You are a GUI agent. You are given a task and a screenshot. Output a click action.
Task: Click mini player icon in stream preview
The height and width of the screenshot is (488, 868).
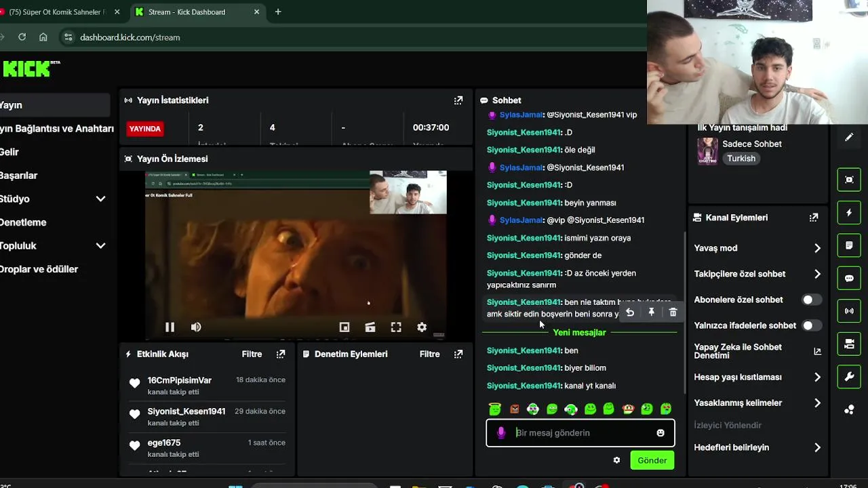pos(344,327)
